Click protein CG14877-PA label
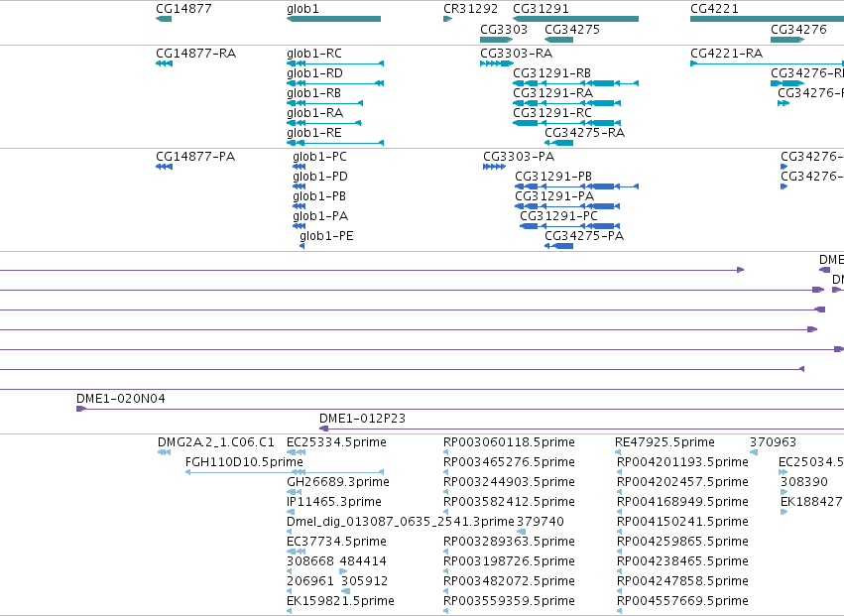 coord(195,157)
